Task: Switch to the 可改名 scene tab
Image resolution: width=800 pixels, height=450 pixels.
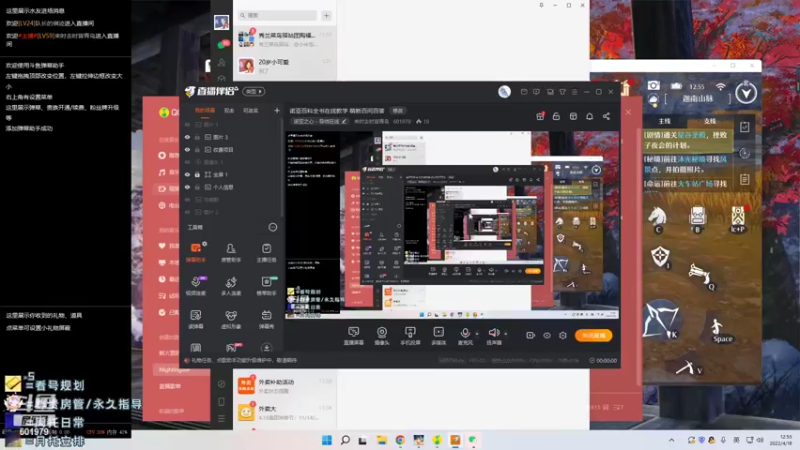Action: pyautogui.click(x=251, y=110)
